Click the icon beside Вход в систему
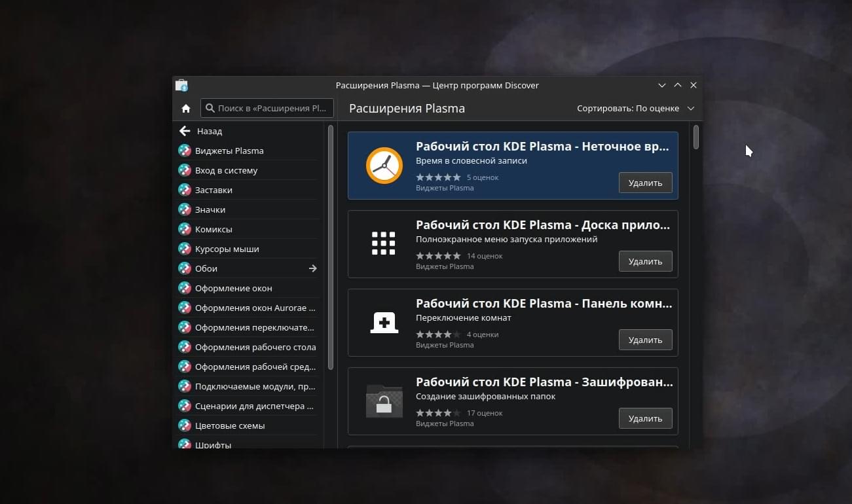The image size is (852, 504). click(x=185, y=170)
